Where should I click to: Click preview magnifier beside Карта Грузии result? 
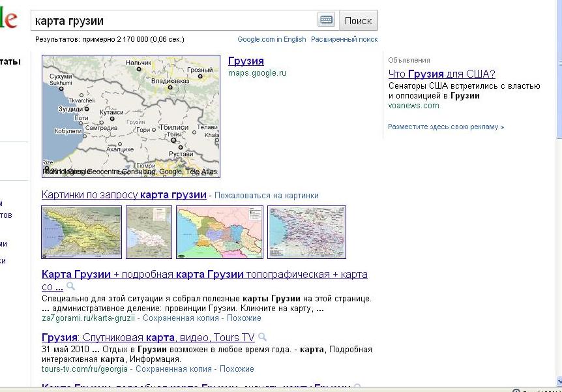tap(70, 286)
